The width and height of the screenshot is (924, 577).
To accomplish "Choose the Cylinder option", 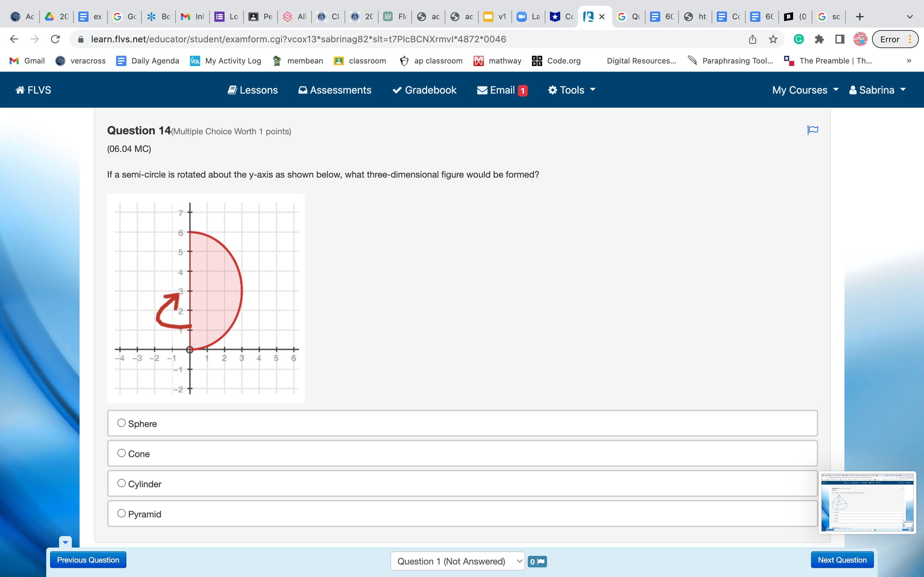I will pos(121,483).
